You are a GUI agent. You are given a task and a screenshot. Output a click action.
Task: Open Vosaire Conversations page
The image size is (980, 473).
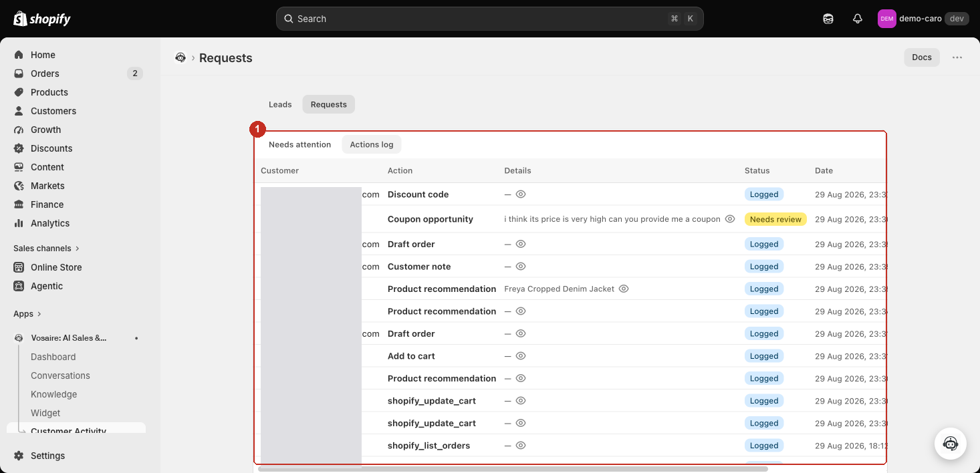60,375
